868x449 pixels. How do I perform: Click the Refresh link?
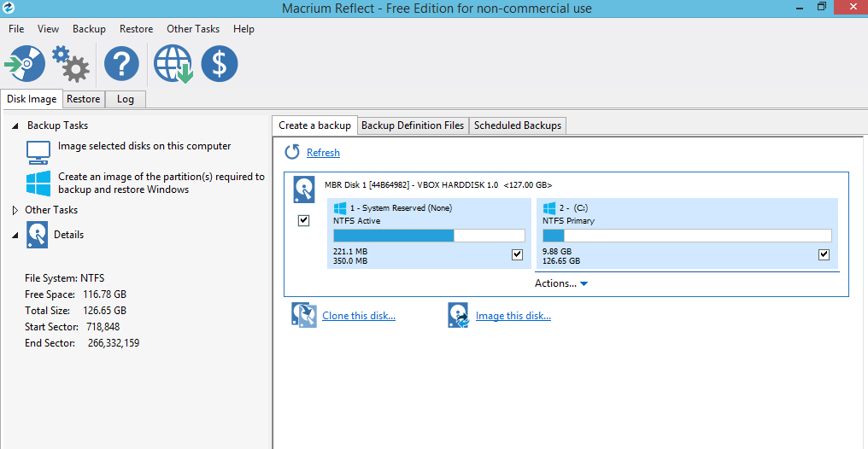[x=323, y=153]
